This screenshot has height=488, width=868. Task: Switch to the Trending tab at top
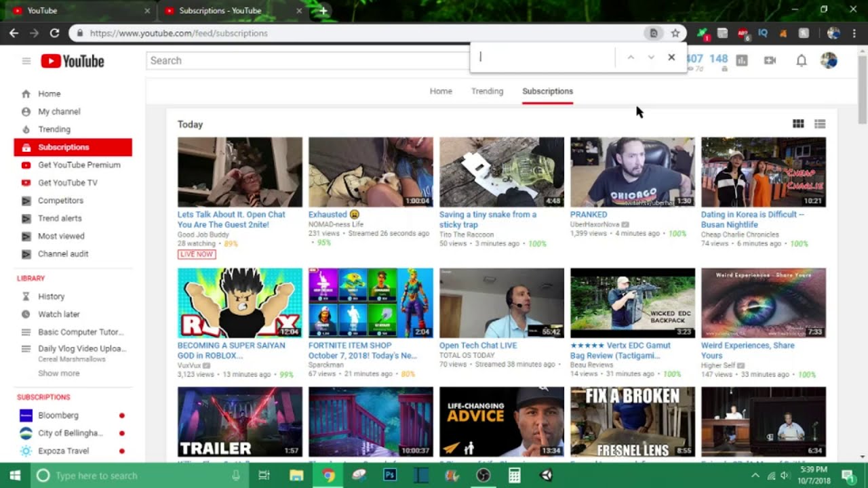487,91
